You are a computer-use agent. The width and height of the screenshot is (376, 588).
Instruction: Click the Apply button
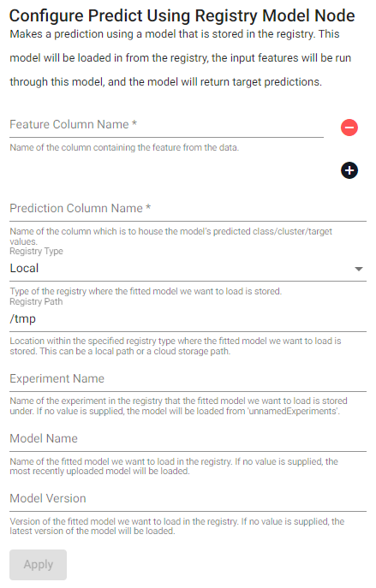tap(39, 565)
